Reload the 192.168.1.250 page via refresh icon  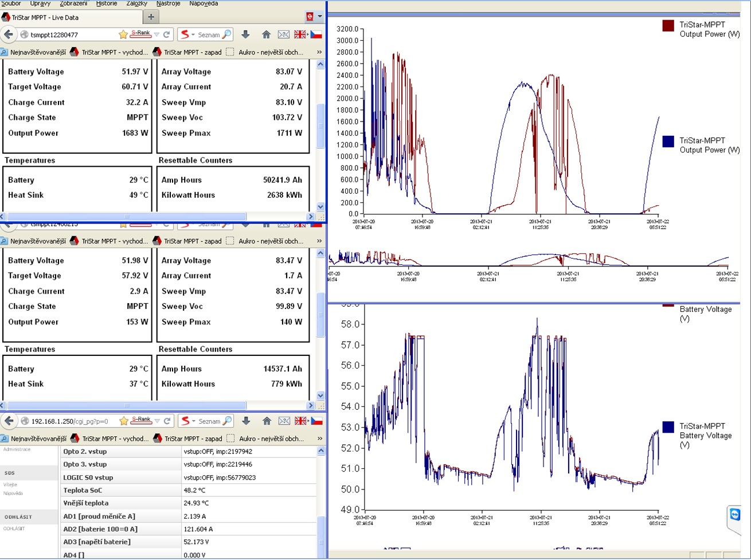(x=167, y=421)
